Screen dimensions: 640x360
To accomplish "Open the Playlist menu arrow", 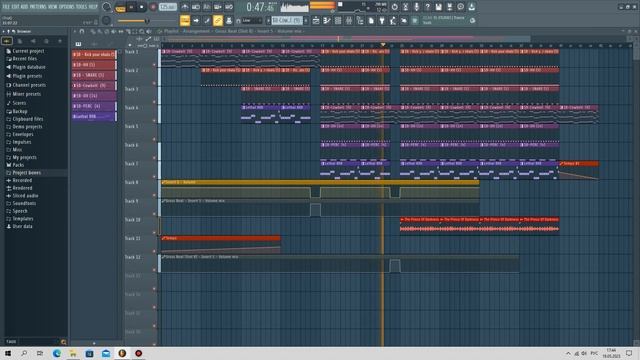I will click(x=75, y=31).
